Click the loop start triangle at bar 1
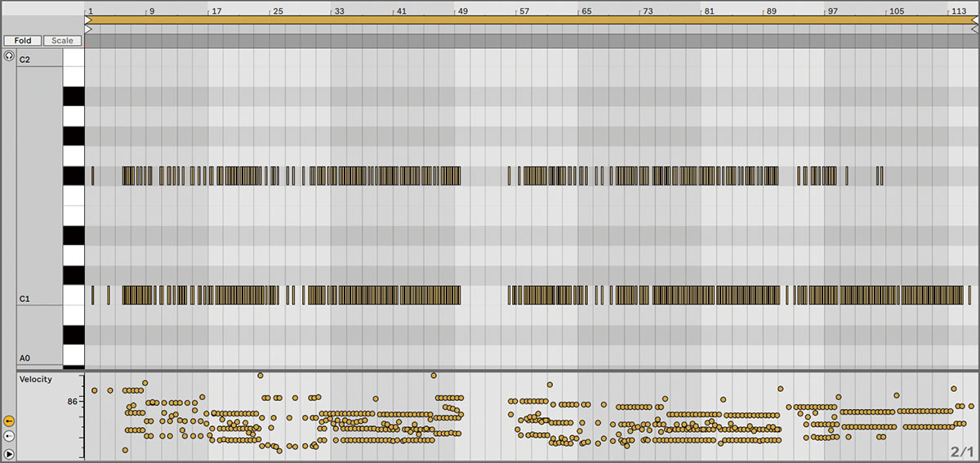 [x=88, y=20]
